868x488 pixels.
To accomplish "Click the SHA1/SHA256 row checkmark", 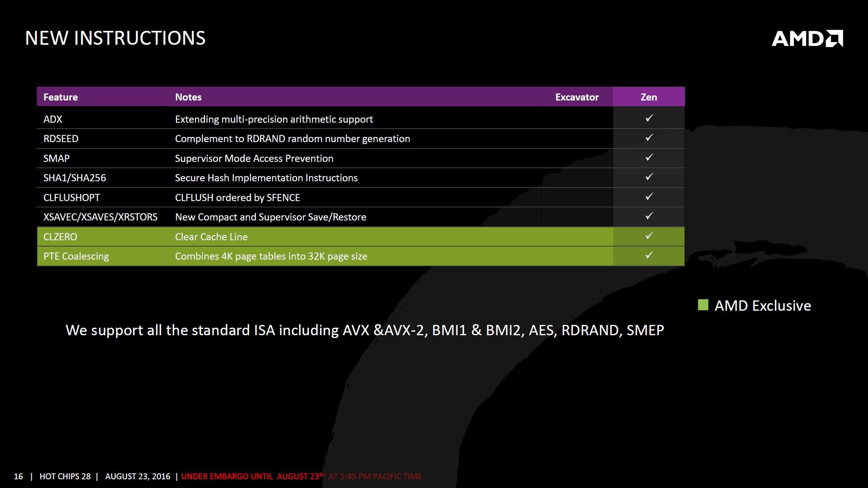I will (x=649, y=177).
